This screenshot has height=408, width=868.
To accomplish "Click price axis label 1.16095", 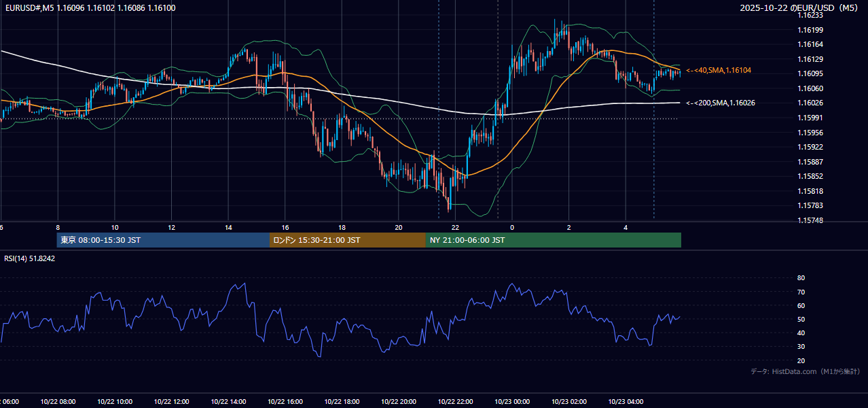I will (x=810, y=73).
